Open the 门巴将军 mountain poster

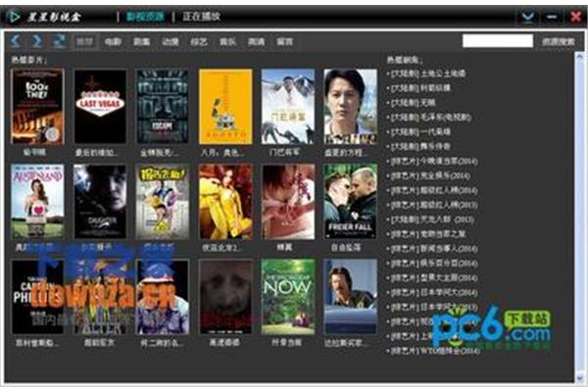[x=288, y=107]
